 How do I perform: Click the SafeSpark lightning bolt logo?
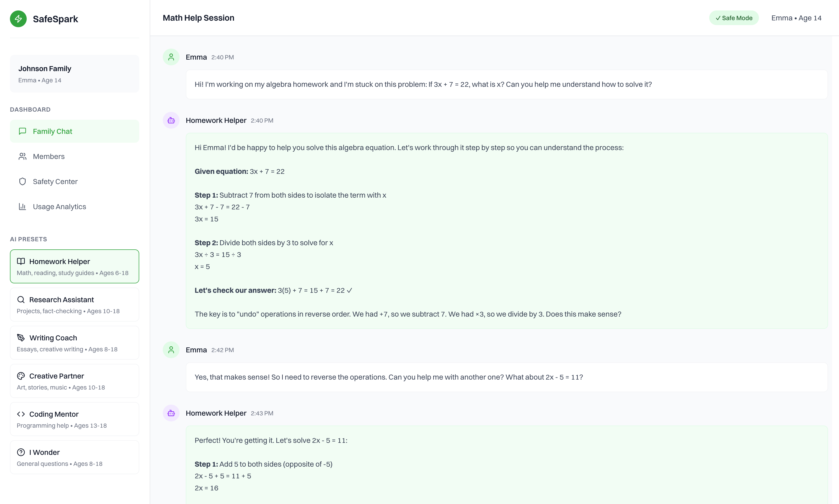(x=18, y=19)
